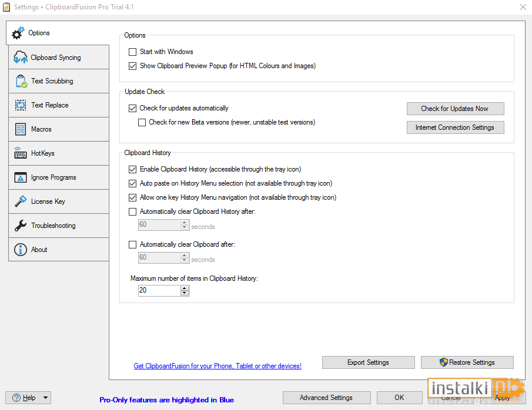Click Export Settings button
Viewport: 532px width, 410px height.
(368, 362)
